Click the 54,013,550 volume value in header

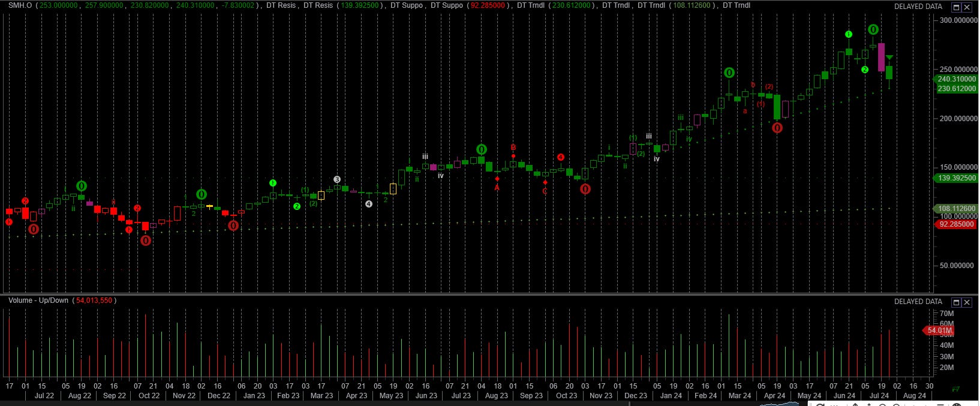[94, 300]
